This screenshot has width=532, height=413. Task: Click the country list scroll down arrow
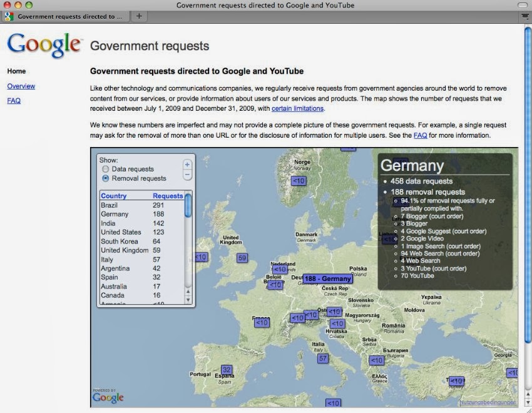pyautogui.click(x=188, y=300)
